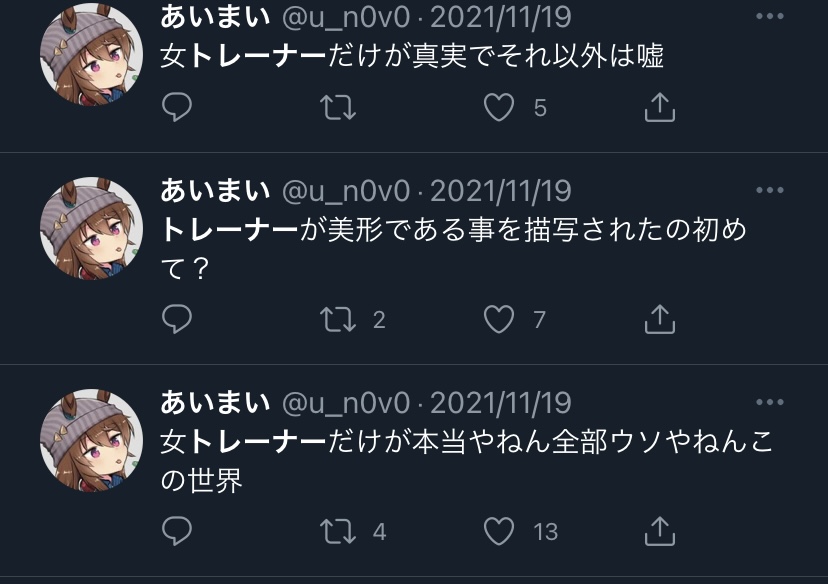The width and height of the screenshot is (828, 584).
Task: Open the avatar of the first tweet
Action: click(91, 54)
